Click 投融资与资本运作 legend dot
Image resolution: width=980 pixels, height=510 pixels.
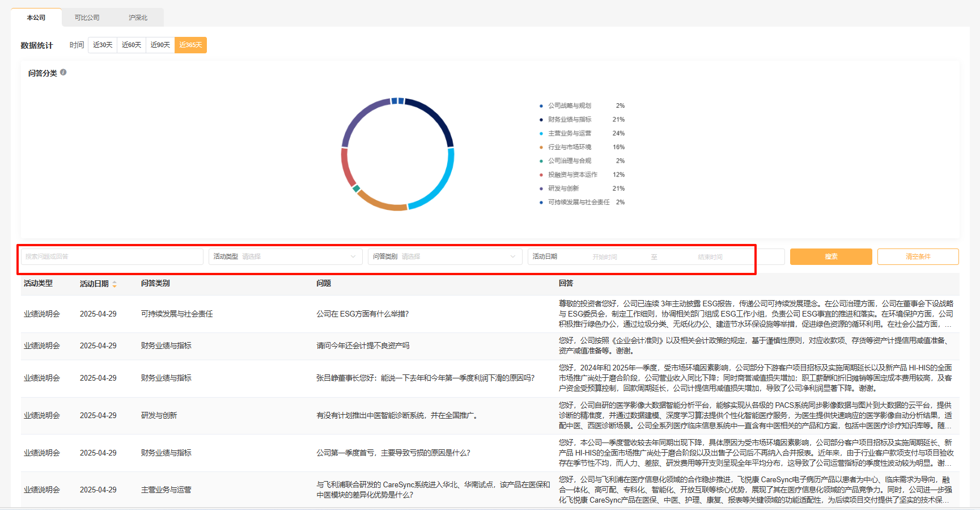coord(541,175)
